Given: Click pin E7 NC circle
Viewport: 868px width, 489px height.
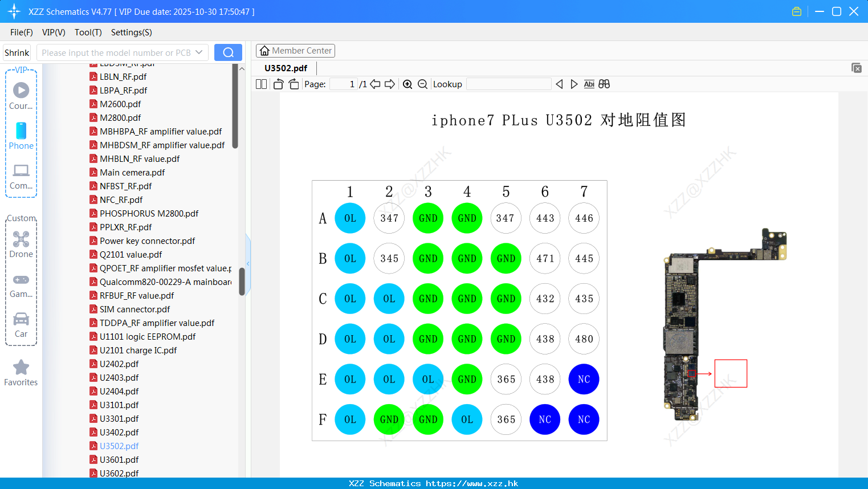Looking at the screenshot, I should (584, 379).
